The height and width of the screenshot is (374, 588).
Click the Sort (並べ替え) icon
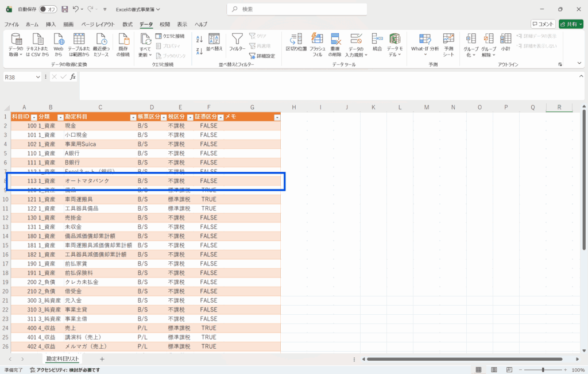(214, 43)
